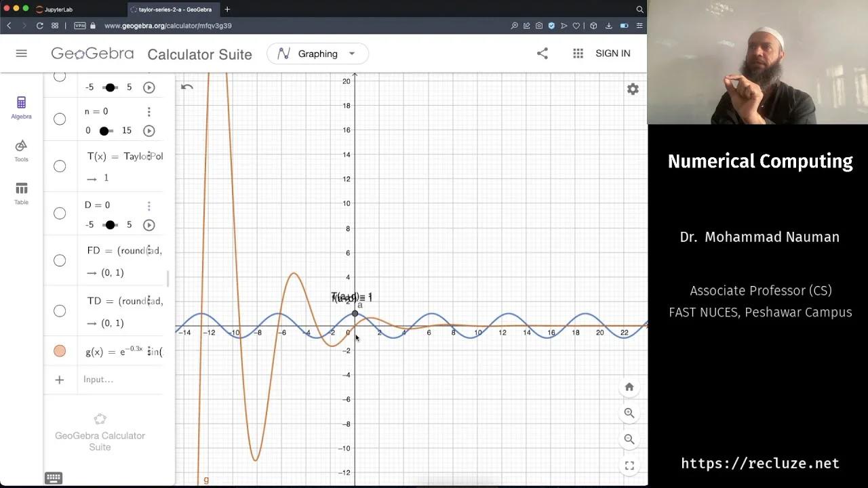Open graph settings via gear icon
Screen dimensions: 868x488
click(x=632, y=89)
